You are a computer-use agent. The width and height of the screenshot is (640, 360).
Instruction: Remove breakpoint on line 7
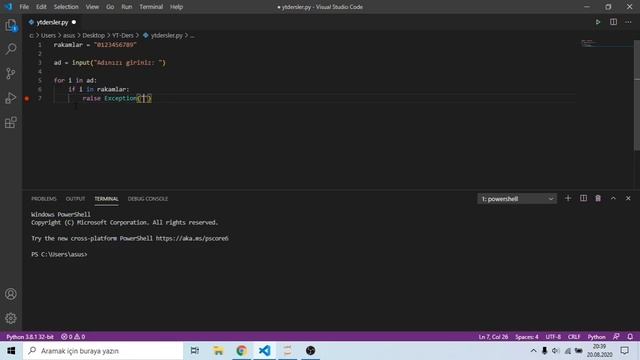(27, 98)
